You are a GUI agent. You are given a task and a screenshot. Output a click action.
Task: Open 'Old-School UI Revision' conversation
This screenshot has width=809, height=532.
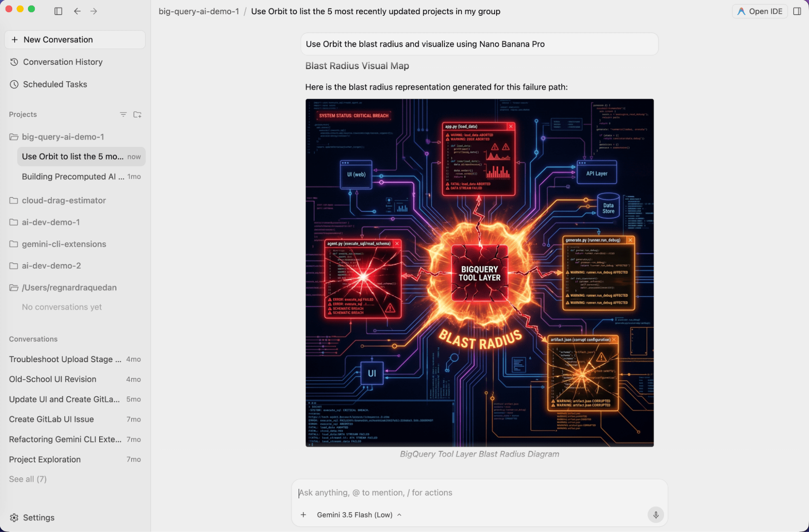click(75, 379)
